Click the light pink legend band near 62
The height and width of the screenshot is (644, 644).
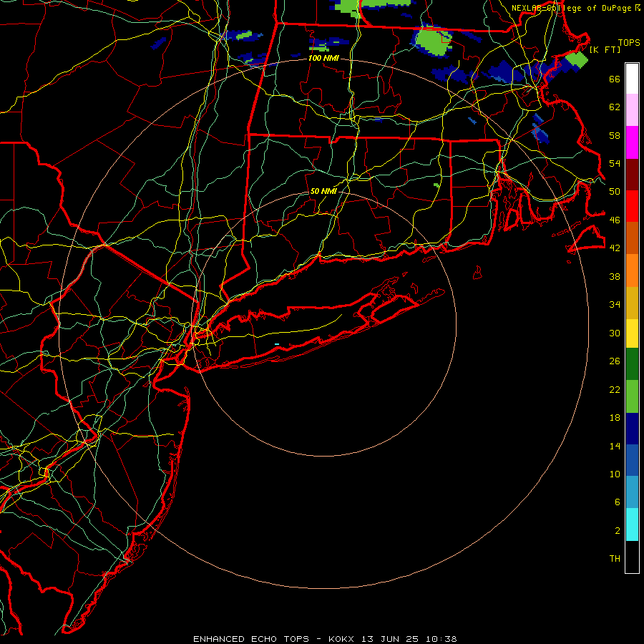(632, 109)
